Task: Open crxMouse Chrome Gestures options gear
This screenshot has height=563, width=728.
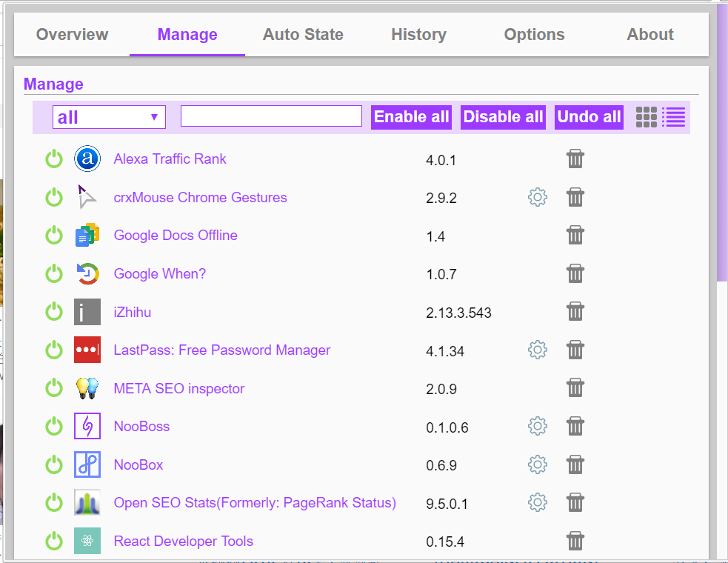Action: (537, 198)
